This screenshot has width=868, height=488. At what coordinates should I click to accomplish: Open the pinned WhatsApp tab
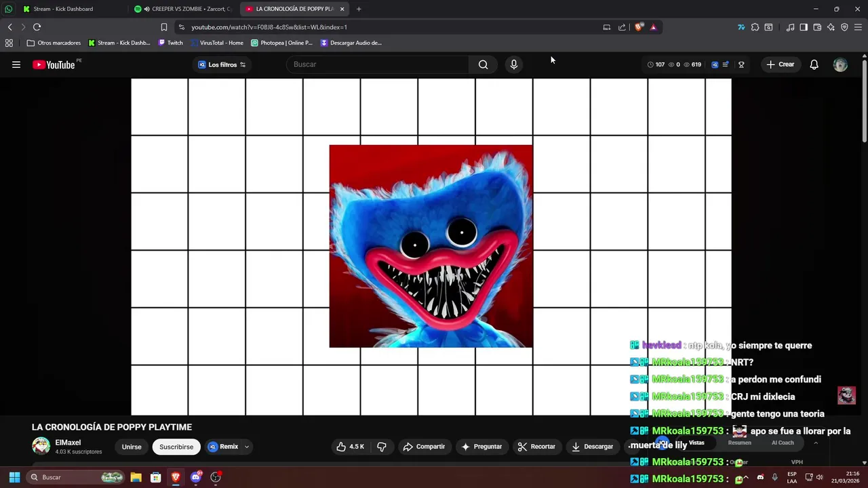pos(8,9)
